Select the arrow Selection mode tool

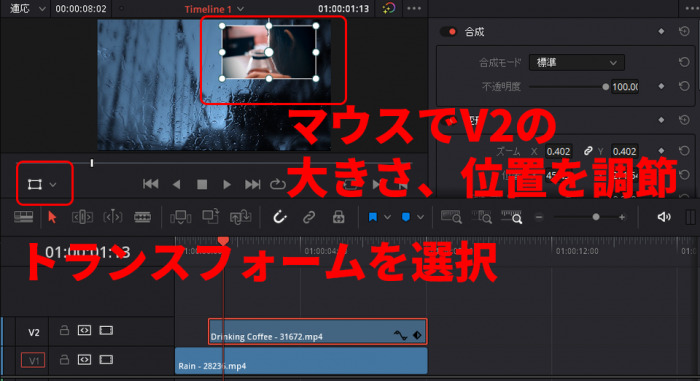(x=52, y=217)
